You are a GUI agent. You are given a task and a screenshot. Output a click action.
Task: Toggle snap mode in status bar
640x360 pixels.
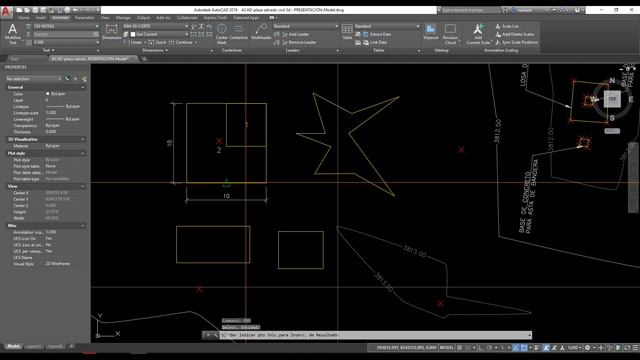coord(467,348)
